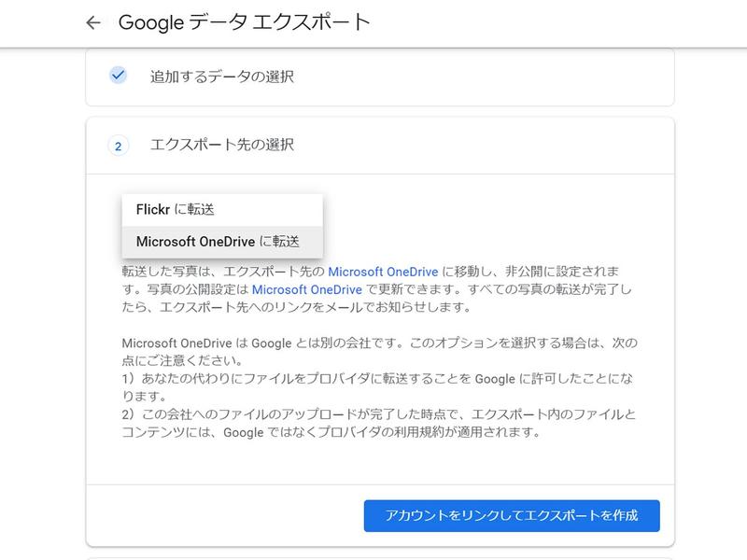Click text 'Microsoft OneDrive は Google とは別の会社です'
Image resolution: width=747 pixels, height=560 pixels.
pyautogui.click(x=259, y=343)
